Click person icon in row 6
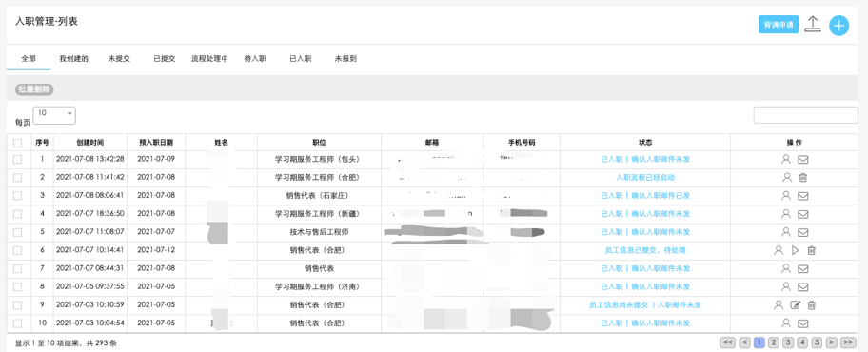This screenshot has width=868, height=352. [x=779, y=250]
